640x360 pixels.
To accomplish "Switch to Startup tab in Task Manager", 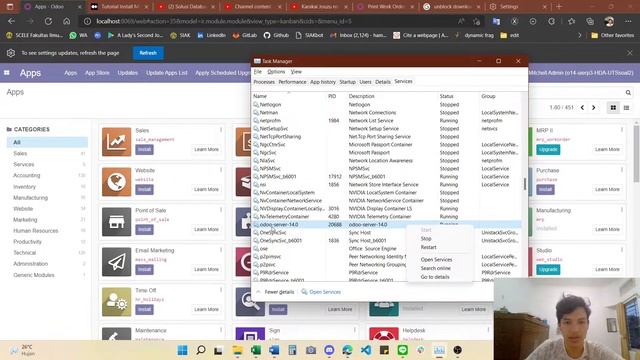I will (347, 82).
